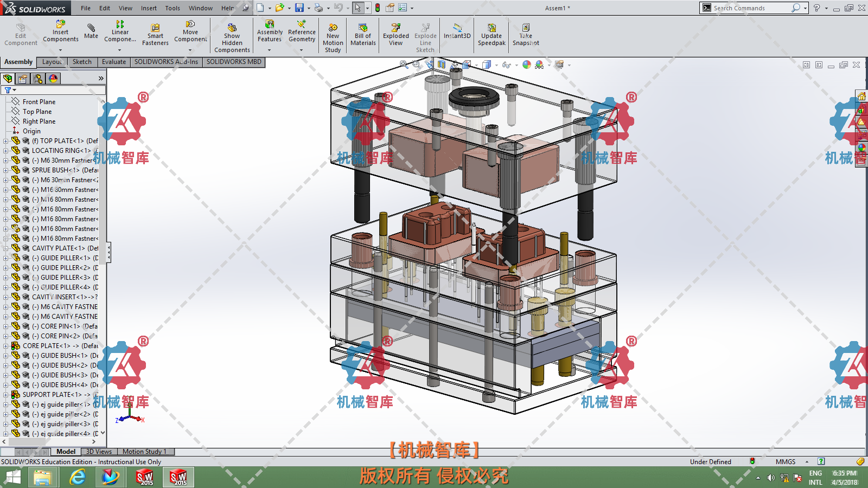Open Hide/Show Items glasses icon
This screenshot has width=868, height=488.
pos(506,65)
